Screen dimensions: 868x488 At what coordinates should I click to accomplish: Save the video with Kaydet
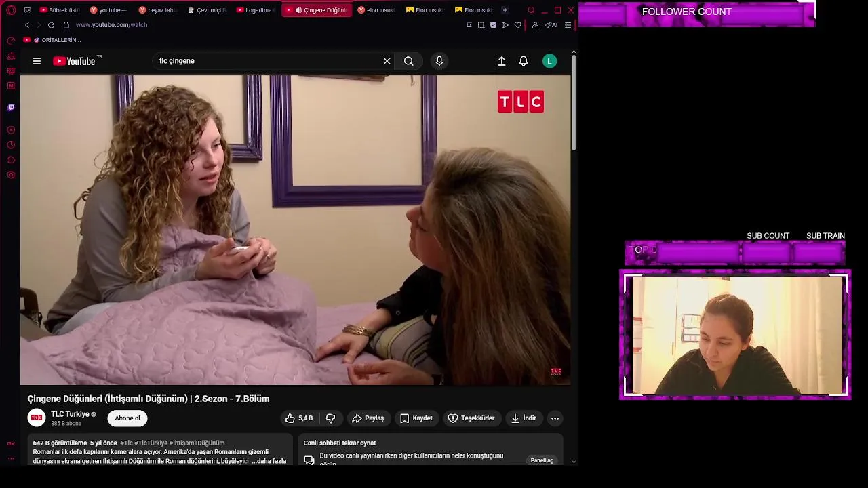click(x=416, y=418)
